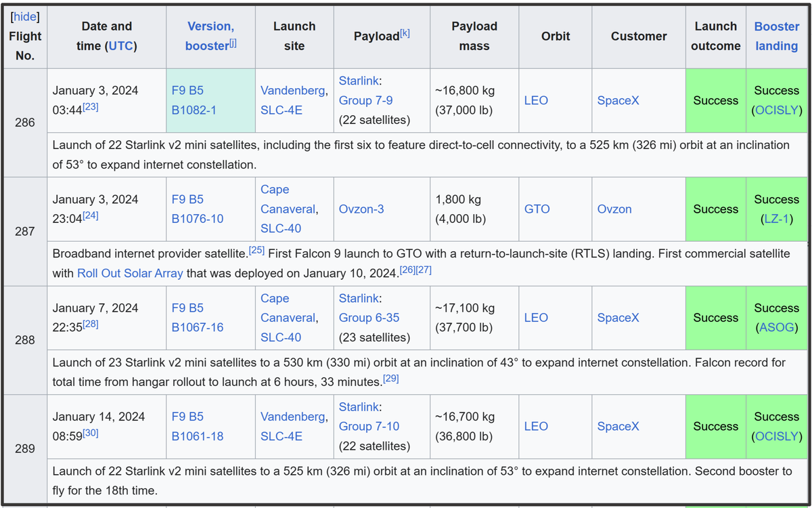Screen dimensions: 812x508
Task: Open F9 B5 link in flight 289 row
Action: coord(187,417)
